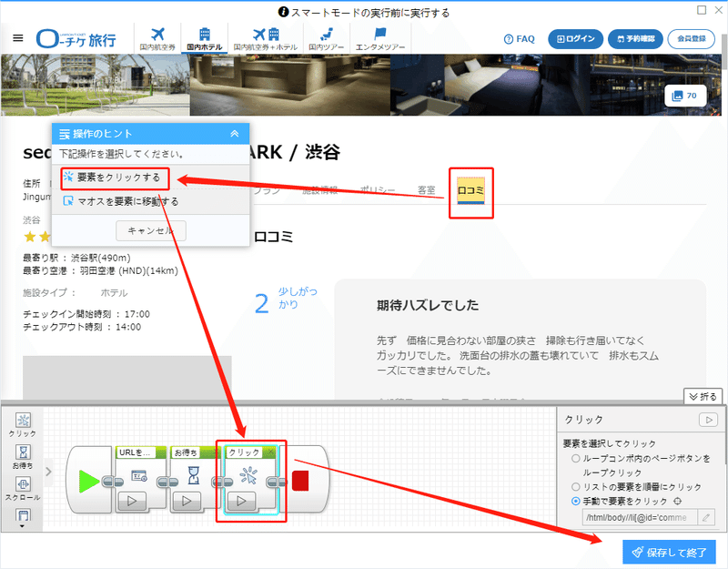The image size is (728, 569).
Task: Add a スクロール action from the sidebar
Action: [x=23, y=489]
